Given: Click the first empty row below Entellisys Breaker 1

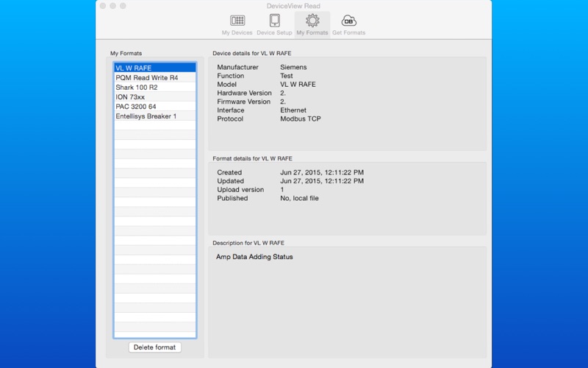Looking at the screenshot, I should [154, 125].
